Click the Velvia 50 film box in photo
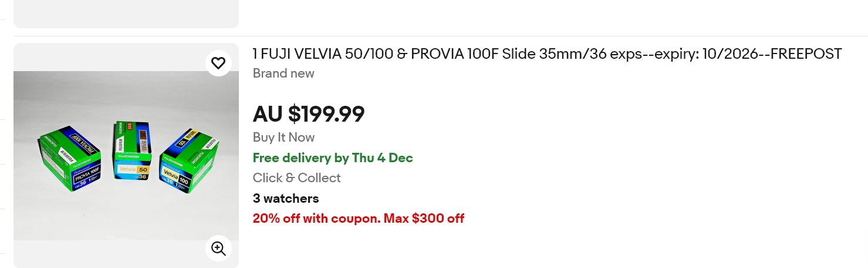This screenshot has width=868, height=268. click(x=132, y=153)
